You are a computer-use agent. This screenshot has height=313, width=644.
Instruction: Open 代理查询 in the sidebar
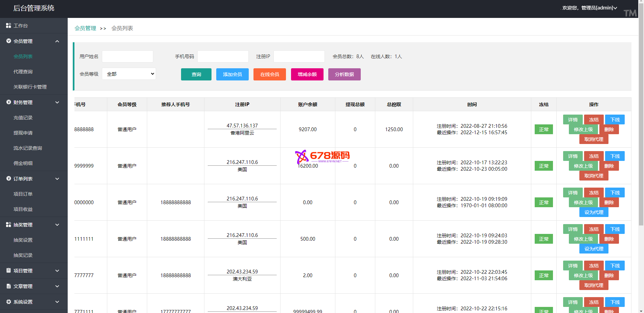(x=23, y=72)
